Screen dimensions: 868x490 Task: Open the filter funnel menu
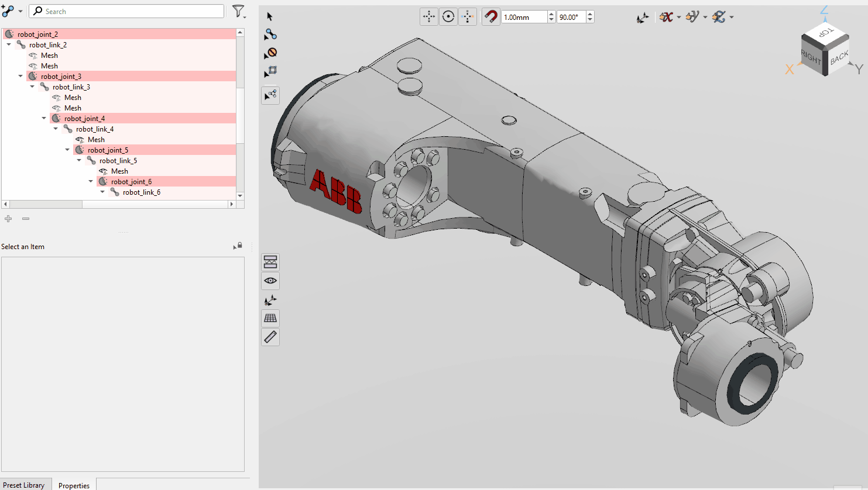point(239,11)
